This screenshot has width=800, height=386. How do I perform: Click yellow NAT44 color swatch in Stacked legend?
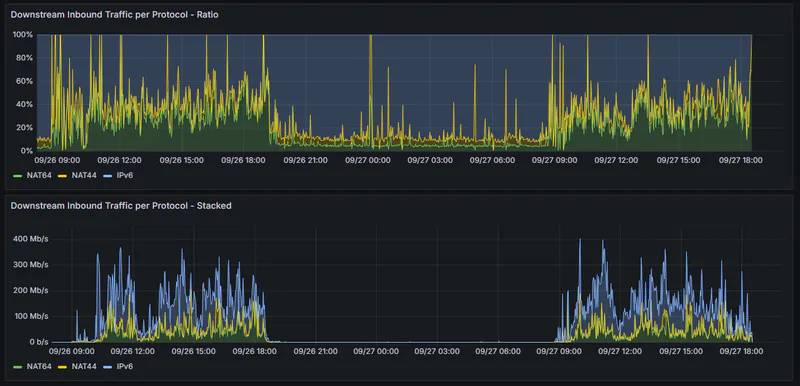(x=62, y=366)
